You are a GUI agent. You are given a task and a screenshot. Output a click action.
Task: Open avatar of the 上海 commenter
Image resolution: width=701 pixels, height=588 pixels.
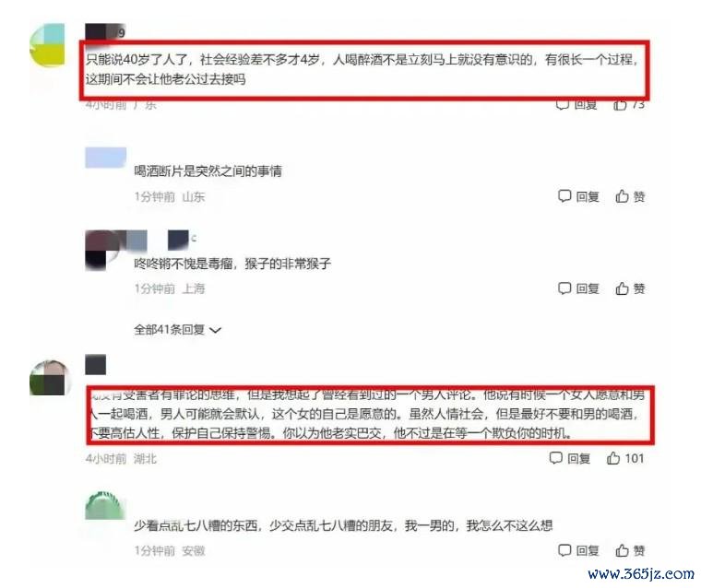pyautogui.click(x=102, y=251)
